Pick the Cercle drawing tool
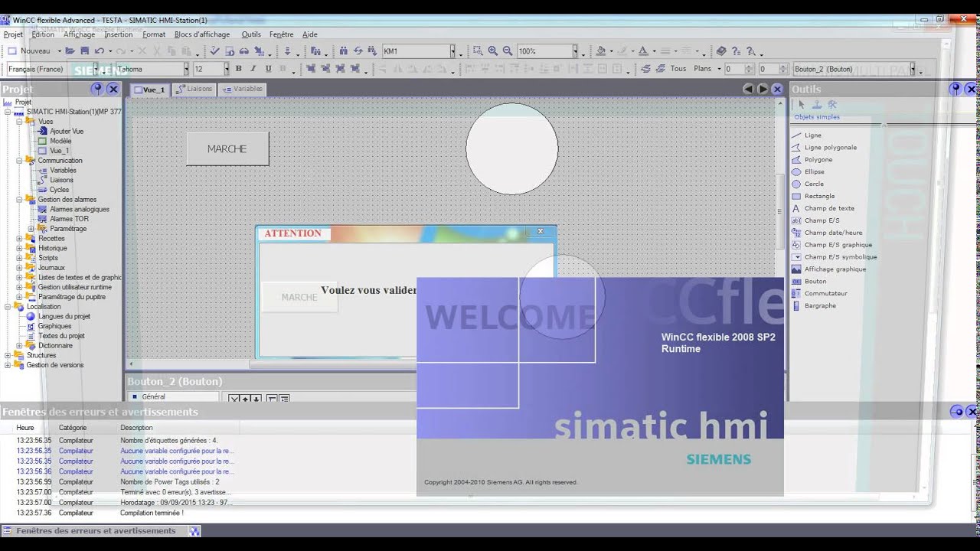980x551 pixels. (x=814, y=184)
